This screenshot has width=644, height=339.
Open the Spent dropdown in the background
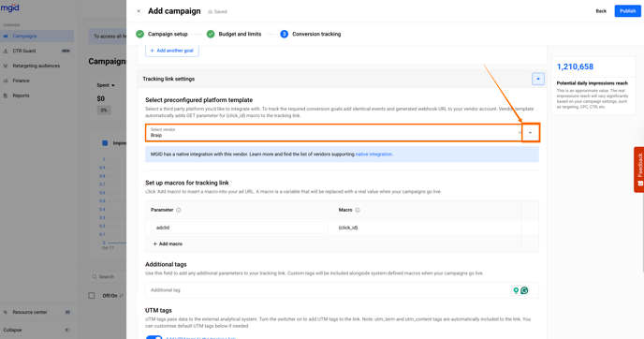coord(106,85)
